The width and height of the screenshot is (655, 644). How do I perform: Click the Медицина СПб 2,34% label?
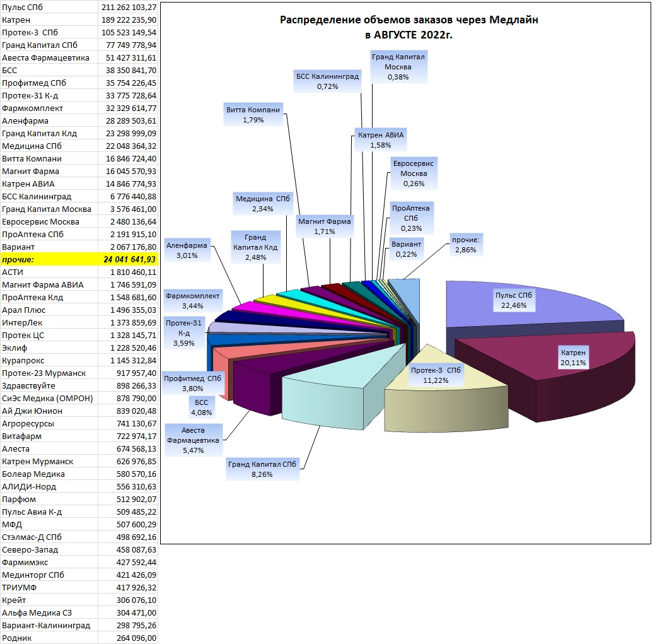point(263,204)
